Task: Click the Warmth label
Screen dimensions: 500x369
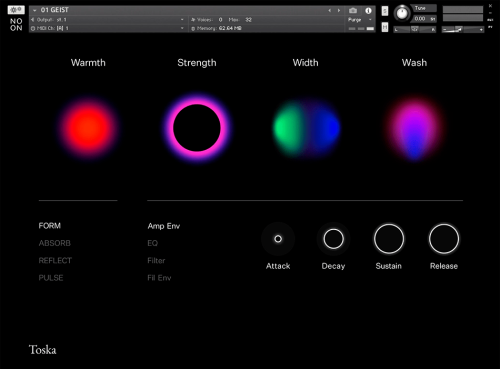Action: (x=88, y=63)
